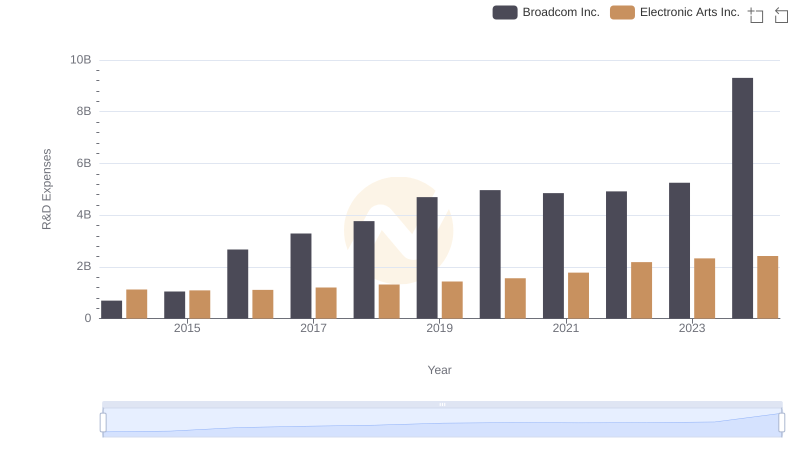This screenshot has width=800, height=461.
Task: Click the Broadcom bar for 2015
Action: tap(174, 305)
